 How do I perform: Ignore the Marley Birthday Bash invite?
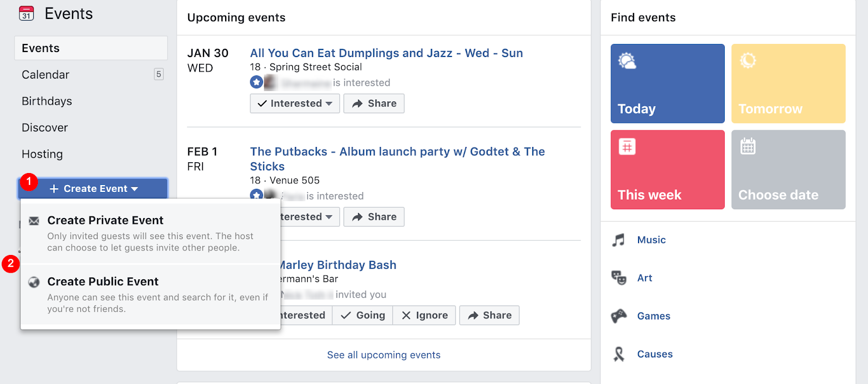coord(424,316)
